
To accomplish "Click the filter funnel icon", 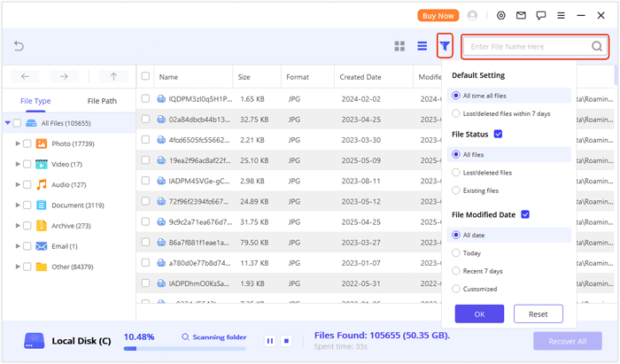I will click(445, 46).
